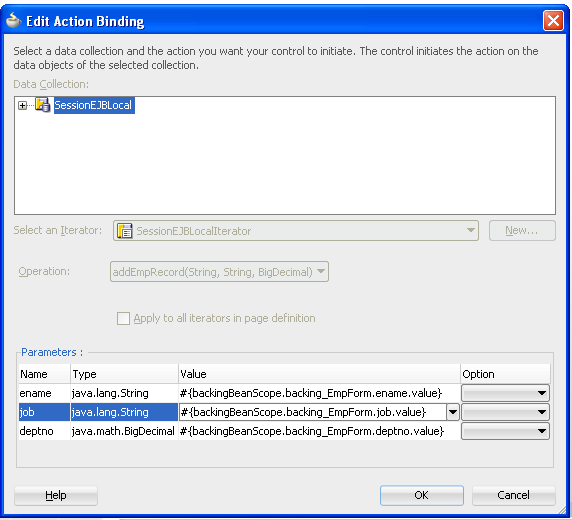Click the Help button
This screenshot has height=520, width=572.
(56, 496)
